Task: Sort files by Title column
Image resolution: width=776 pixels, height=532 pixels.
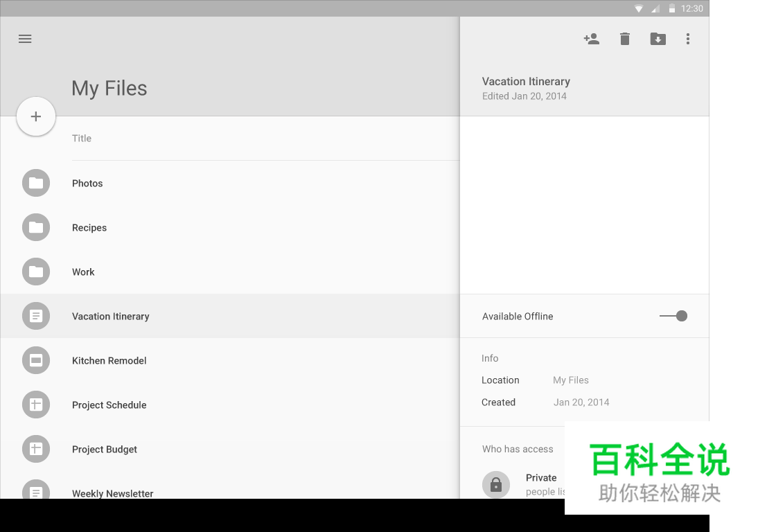Action: [82, 138]
